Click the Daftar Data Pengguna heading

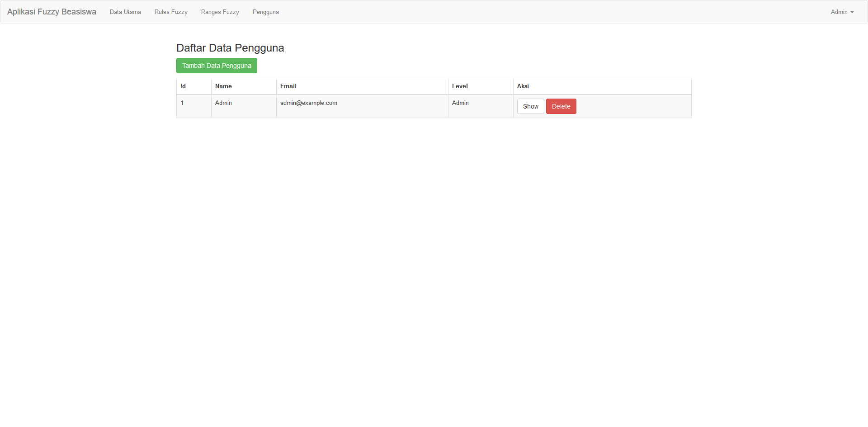click(230, 48)
